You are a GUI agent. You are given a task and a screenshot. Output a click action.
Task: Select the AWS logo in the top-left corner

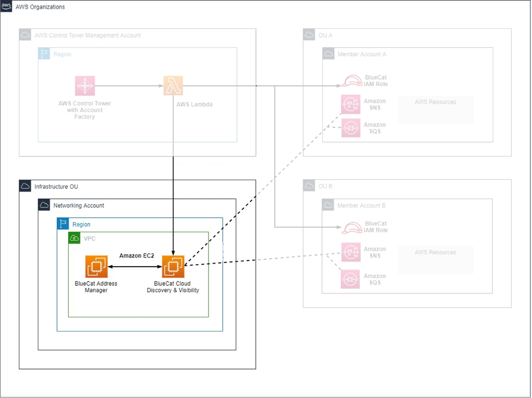pos(7,6)
